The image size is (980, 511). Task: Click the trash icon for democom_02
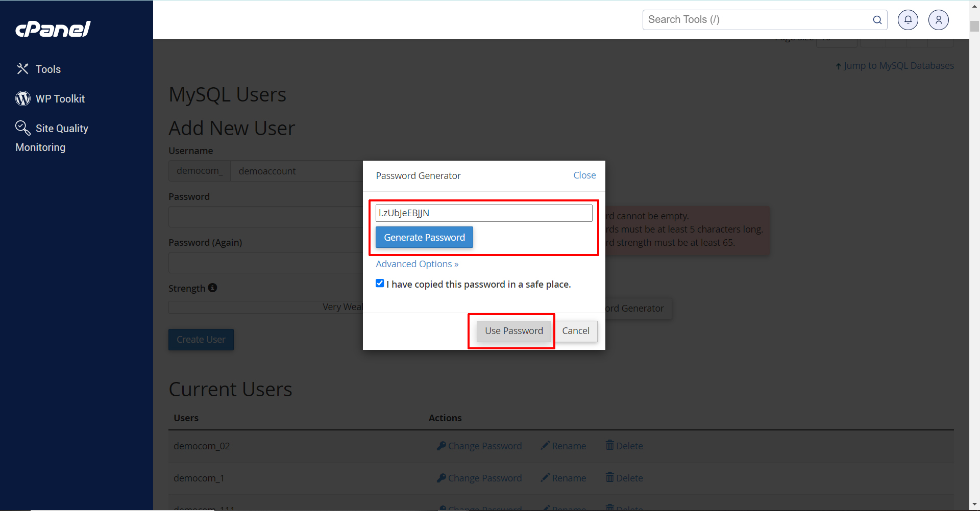pos(609,445)
